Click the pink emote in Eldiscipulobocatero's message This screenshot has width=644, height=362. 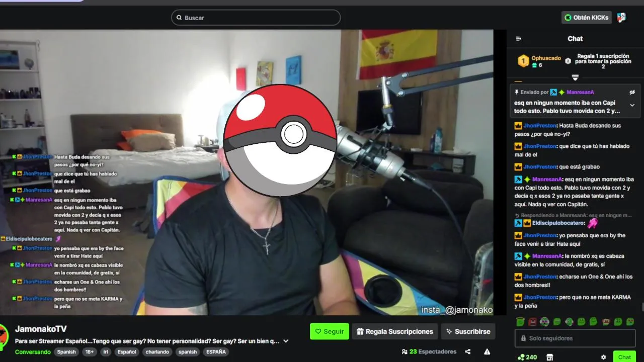(x=592, y=223)
